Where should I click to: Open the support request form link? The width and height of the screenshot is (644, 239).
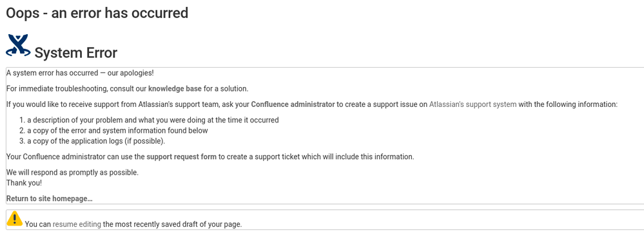point(182,157)
